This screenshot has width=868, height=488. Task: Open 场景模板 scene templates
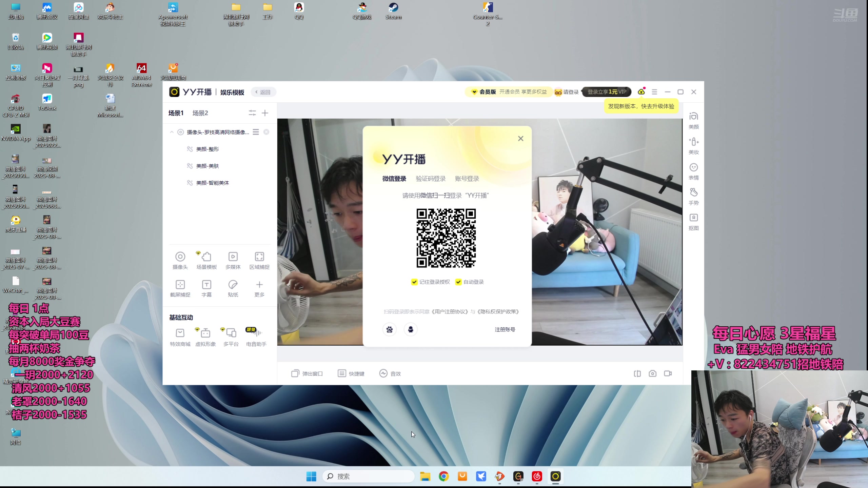pyautogui.click(x=206, y=260)
